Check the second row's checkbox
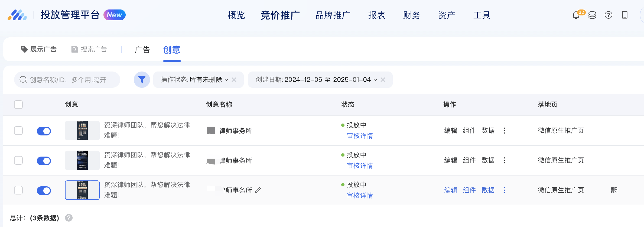644x227 pixels. click(18, 160)
